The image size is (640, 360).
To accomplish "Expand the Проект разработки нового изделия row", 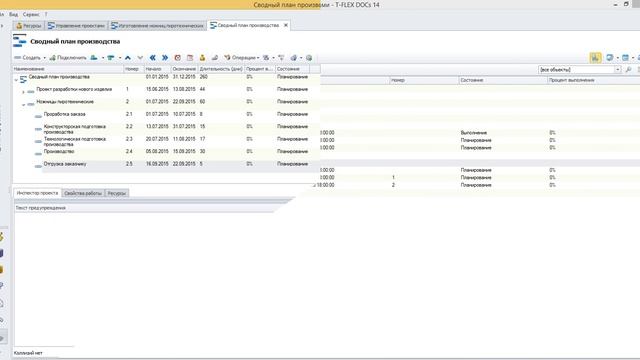I will tap(23, 92).
